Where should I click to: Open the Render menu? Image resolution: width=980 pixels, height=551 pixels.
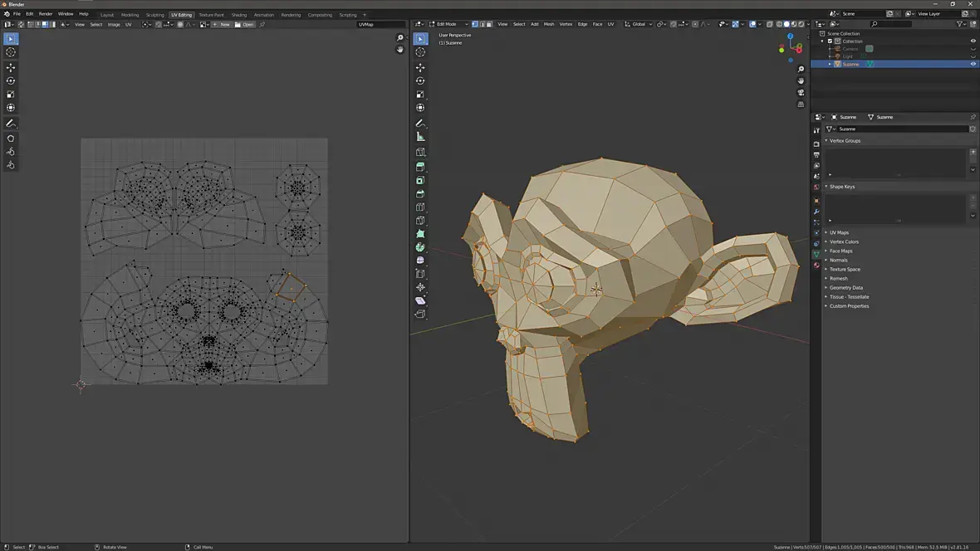[x=46, y=14]
